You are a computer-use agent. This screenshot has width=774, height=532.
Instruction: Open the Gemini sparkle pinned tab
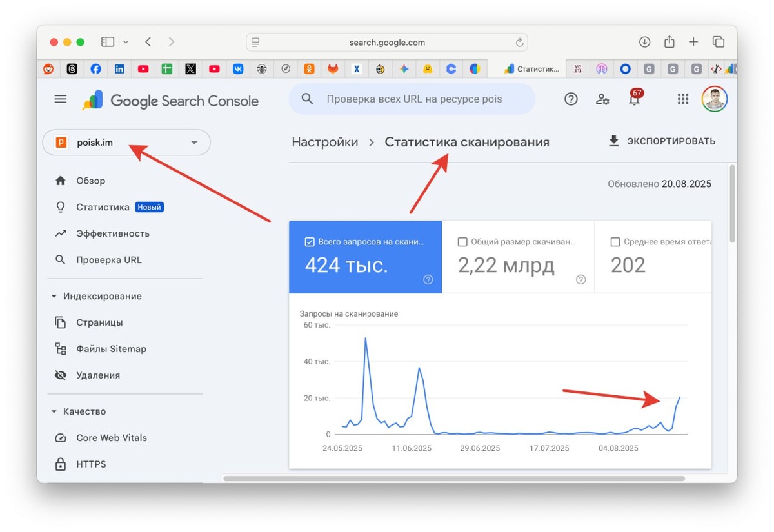coord(404,69)
